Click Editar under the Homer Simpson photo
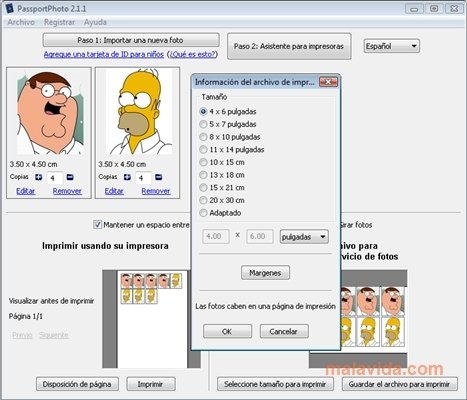467x400 pixels. click(x=114, y=191)
